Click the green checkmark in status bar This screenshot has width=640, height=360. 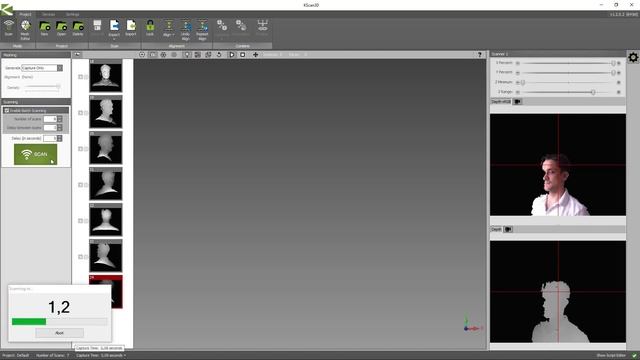634,356
